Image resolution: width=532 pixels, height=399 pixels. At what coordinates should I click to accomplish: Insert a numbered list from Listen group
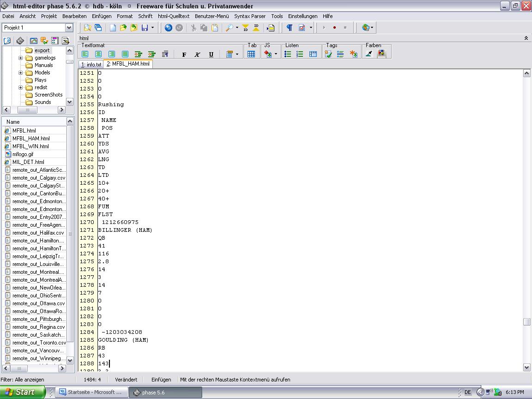click(300, 54)
